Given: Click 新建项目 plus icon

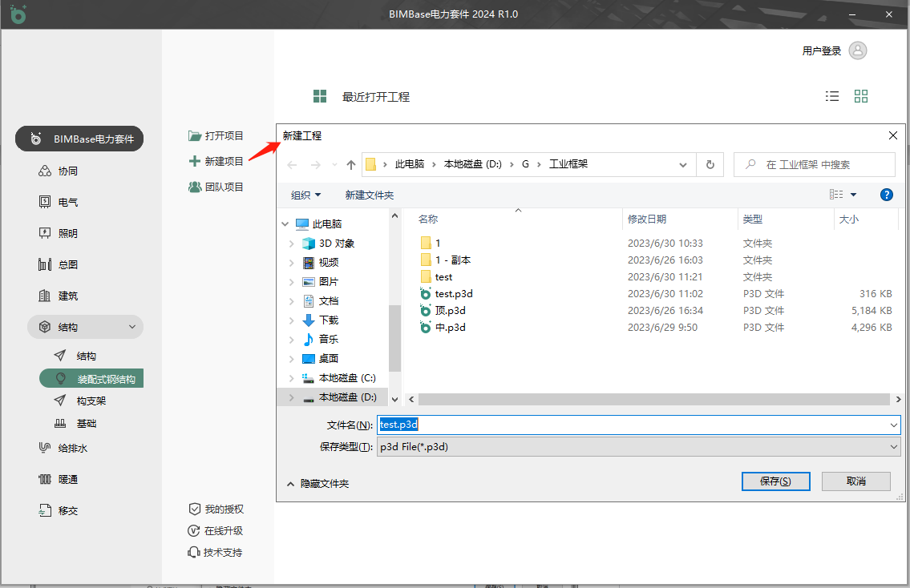Looking at the screenshot, I should coord(194,161).
